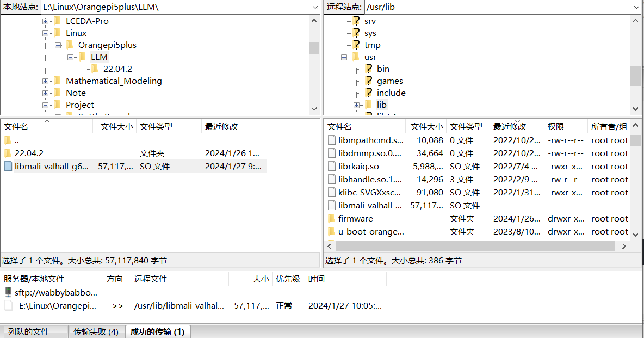Select the 22.04.2 folder icon in tree
The image size is (644, 338).
click(x=95, y=69)
